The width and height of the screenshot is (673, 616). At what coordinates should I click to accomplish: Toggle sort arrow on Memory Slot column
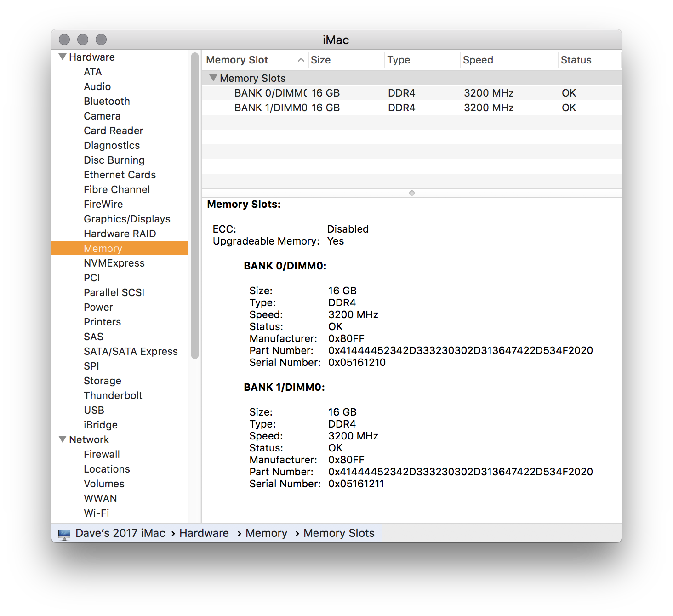301,60
